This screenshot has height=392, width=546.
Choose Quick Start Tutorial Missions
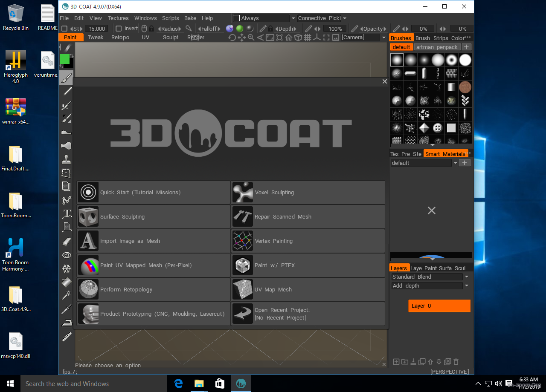(154, 193)
